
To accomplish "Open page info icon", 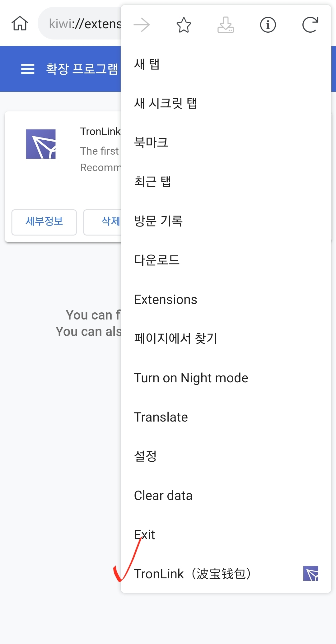I will click(x=268, y=25).
